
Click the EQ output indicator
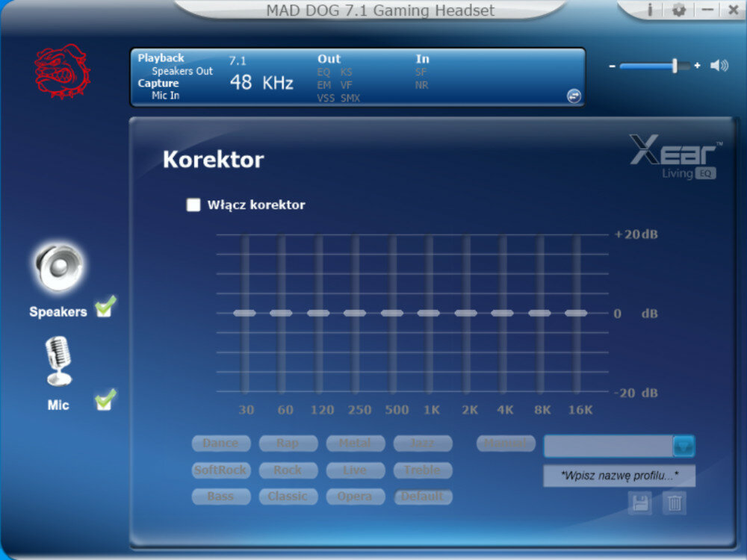point(323,72)
